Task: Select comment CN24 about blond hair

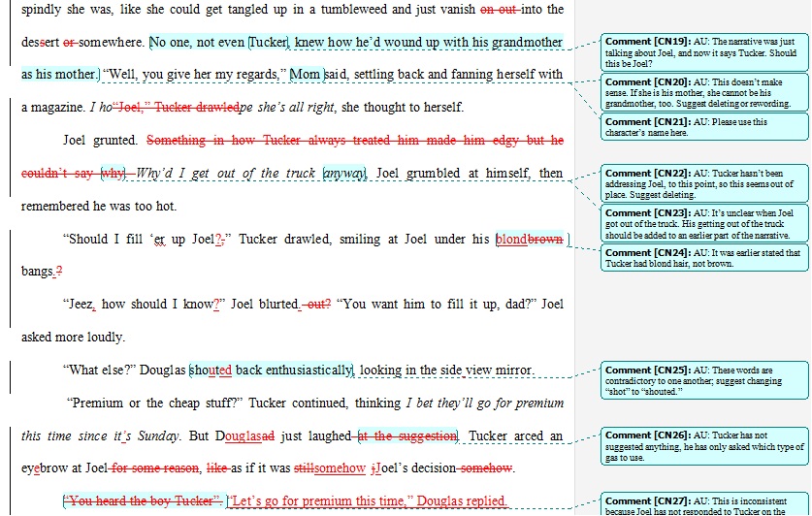Action: pyautogui.click(x=702, y=258)
